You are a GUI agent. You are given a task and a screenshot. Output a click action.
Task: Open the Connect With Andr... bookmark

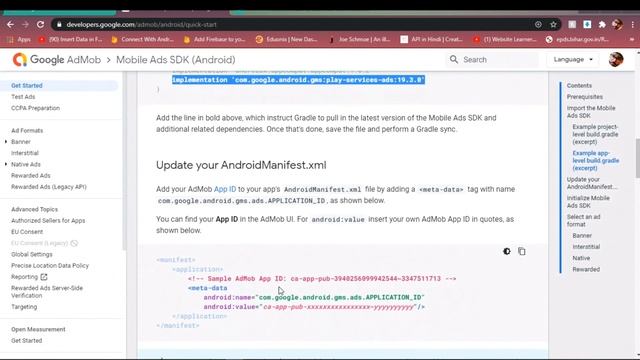[x=143, y=40]
